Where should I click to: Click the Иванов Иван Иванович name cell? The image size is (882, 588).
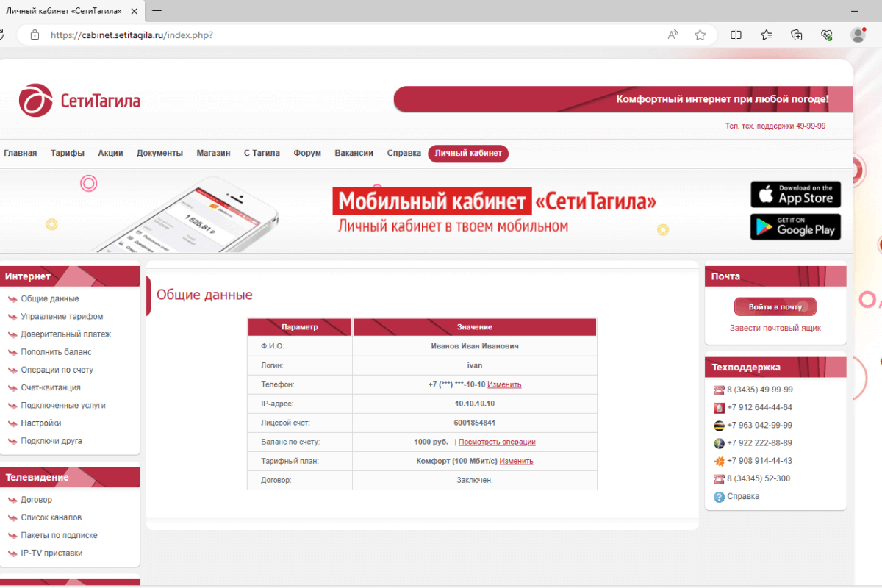tap(475, 346)
